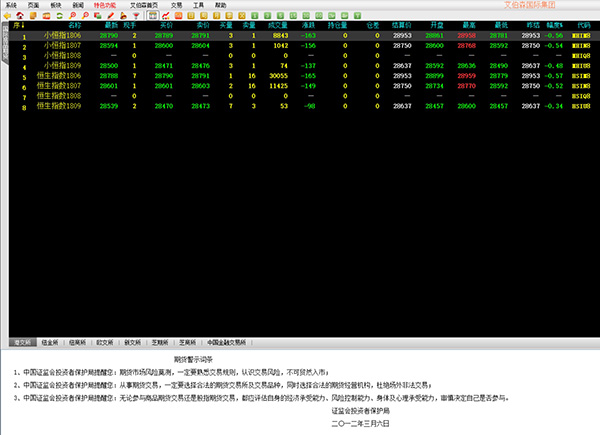
Task: Switch to the 欧交所 exchange tab
Action: (104, 342)
